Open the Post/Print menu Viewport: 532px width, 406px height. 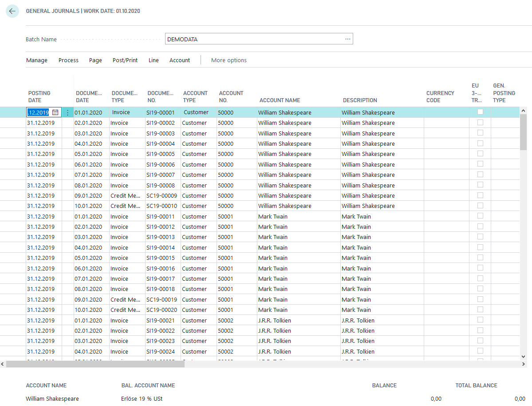pos(125,60)
